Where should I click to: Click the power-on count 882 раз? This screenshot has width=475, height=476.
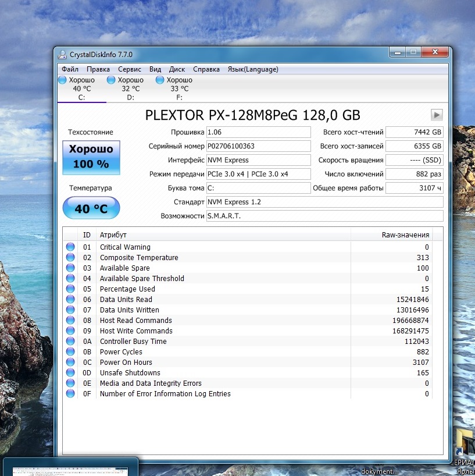click(x=415, y=174)
